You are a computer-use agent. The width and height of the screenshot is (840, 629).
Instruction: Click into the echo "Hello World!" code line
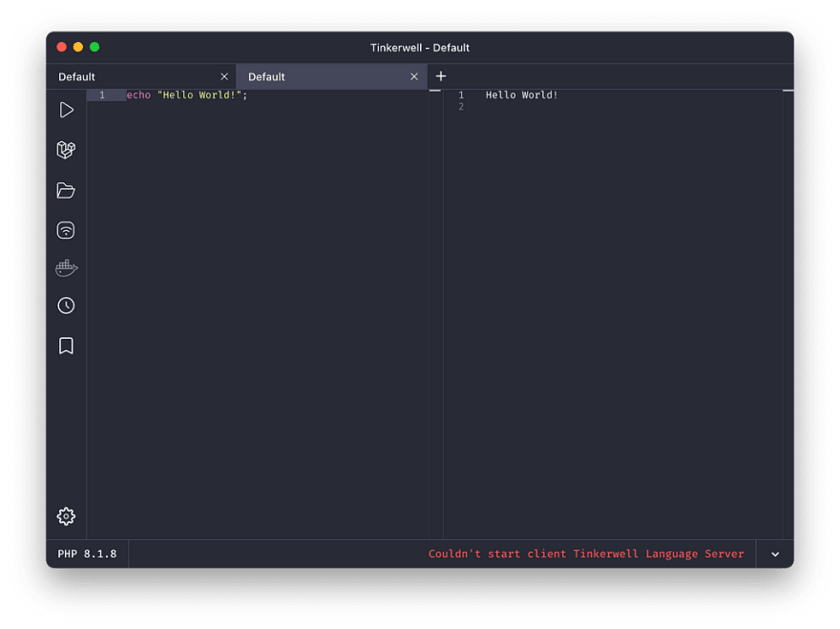pos(187,94)
